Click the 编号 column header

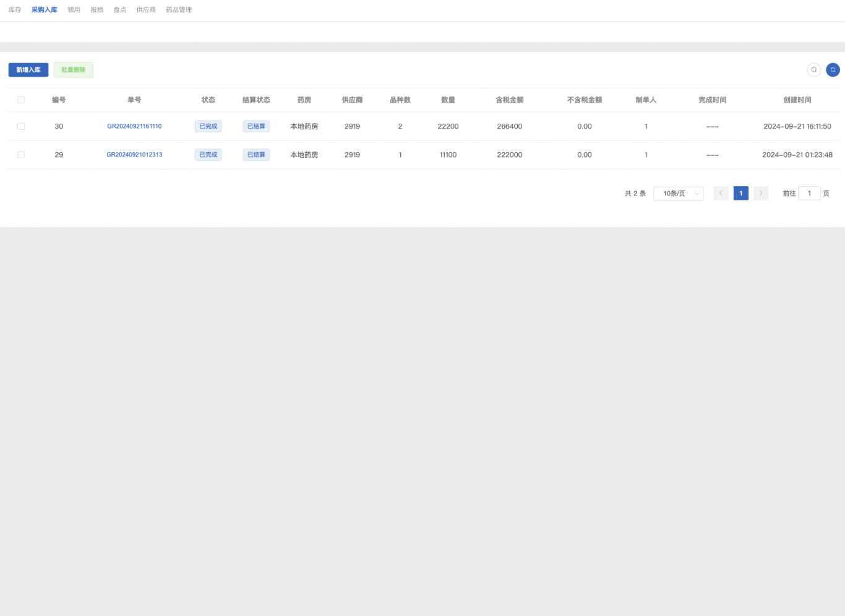[59, 100]
